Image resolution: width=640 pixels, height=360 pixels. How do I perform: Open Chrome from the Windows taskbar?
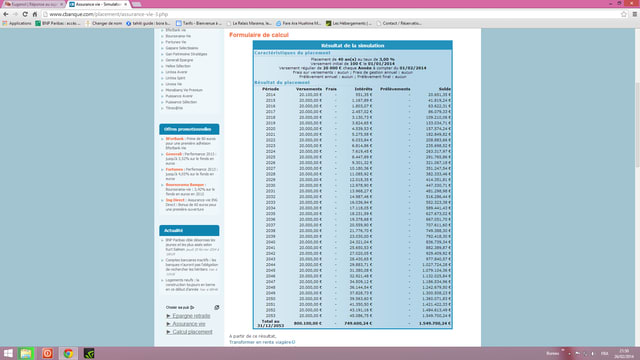click(68, 353)
